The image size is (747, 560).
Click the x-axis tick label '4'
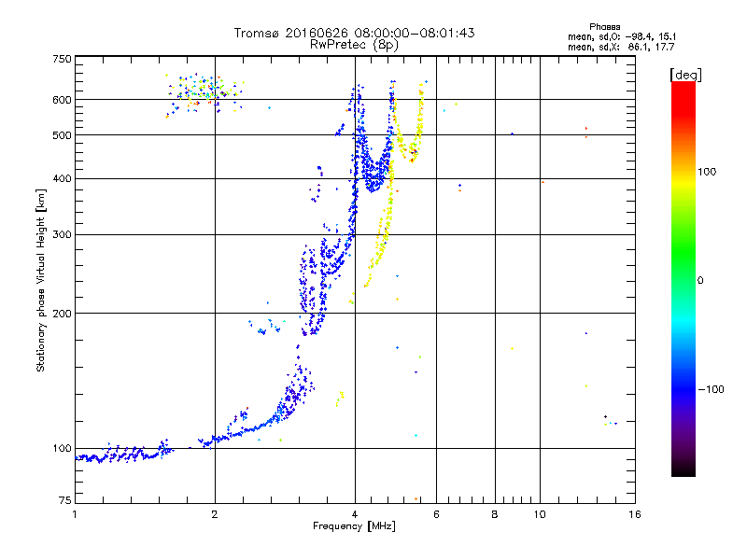pos(355,514)
